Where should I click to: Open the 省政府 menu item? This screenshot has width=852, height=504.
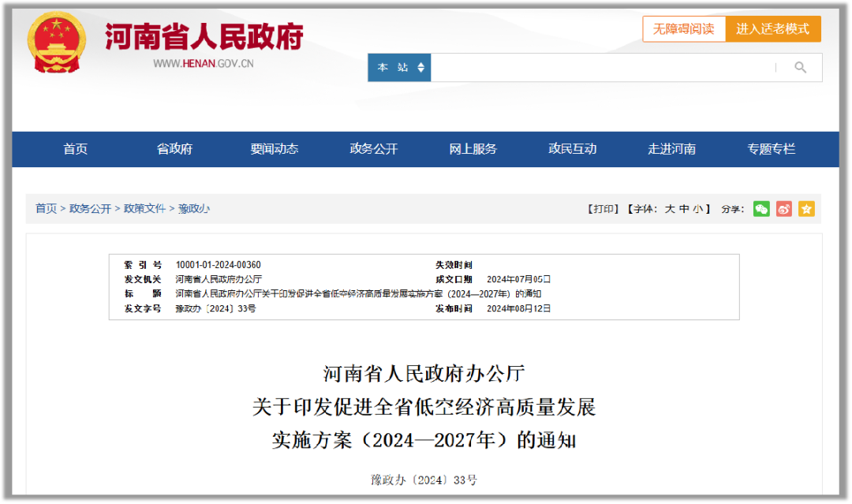(174, 149)
